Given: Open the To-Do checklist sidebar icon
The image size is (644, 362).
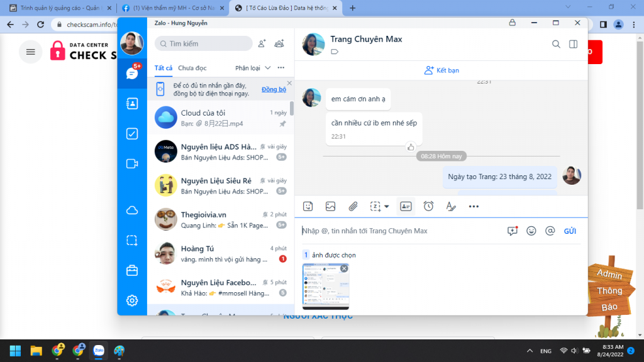Looking at the screenshot, I should coord(132,134).
